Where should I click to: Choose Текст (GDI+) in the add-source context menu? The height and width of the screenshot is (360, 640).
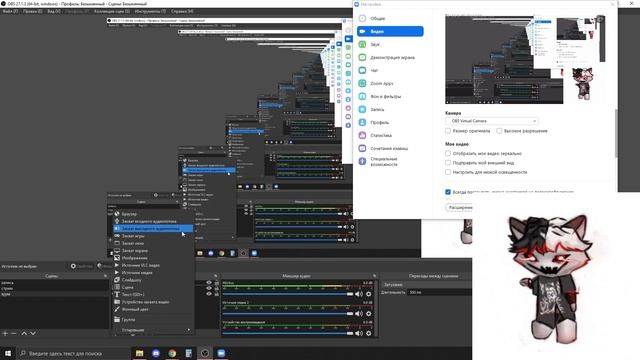153,295
